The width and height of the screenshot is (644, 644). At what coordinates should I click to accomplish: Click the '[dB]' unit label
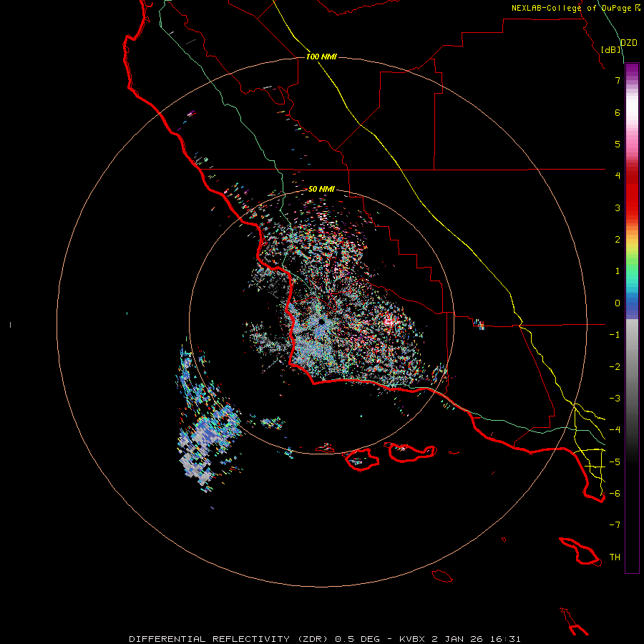pos(611,49)
